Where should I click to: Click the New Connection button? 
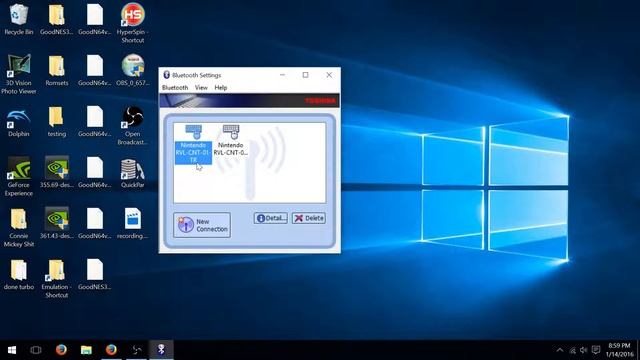(202, 225)
